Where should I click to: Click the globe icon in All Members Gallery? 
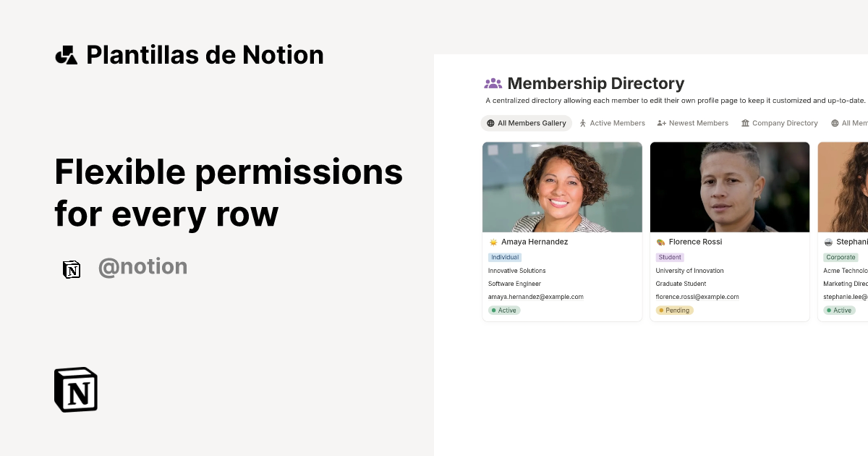(x=490, y=123)
